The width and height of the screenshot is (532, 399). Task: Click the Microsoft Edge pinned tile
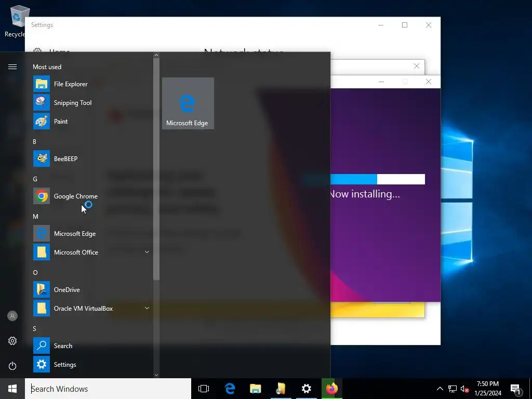(188, 103)
